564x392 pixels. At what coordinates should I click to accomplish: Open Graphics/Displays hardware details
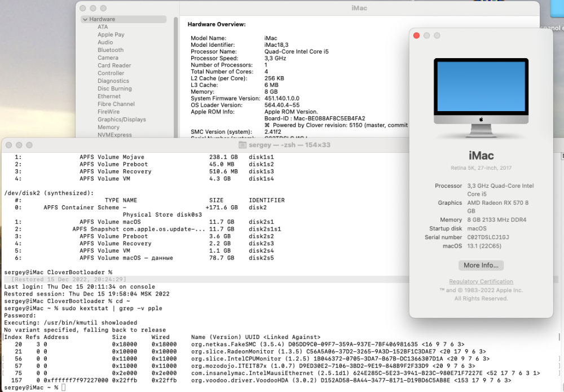coord(122,120)
